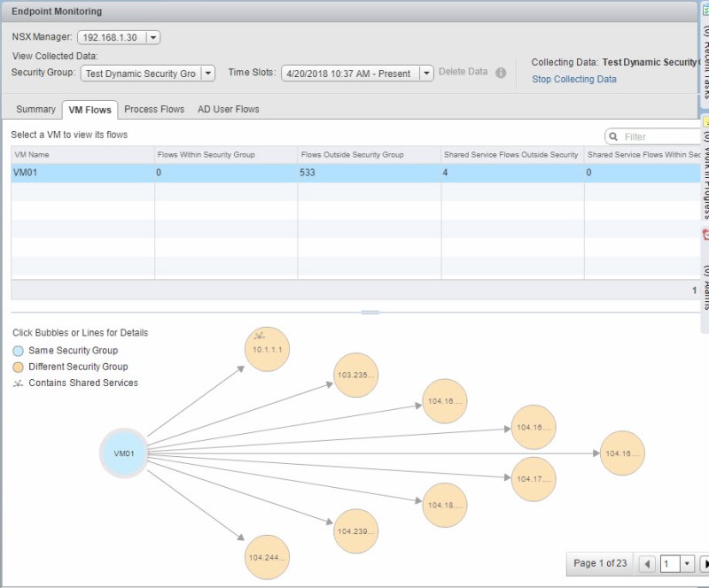Click the 104.244 destination bubble

[x=267, y=557]
